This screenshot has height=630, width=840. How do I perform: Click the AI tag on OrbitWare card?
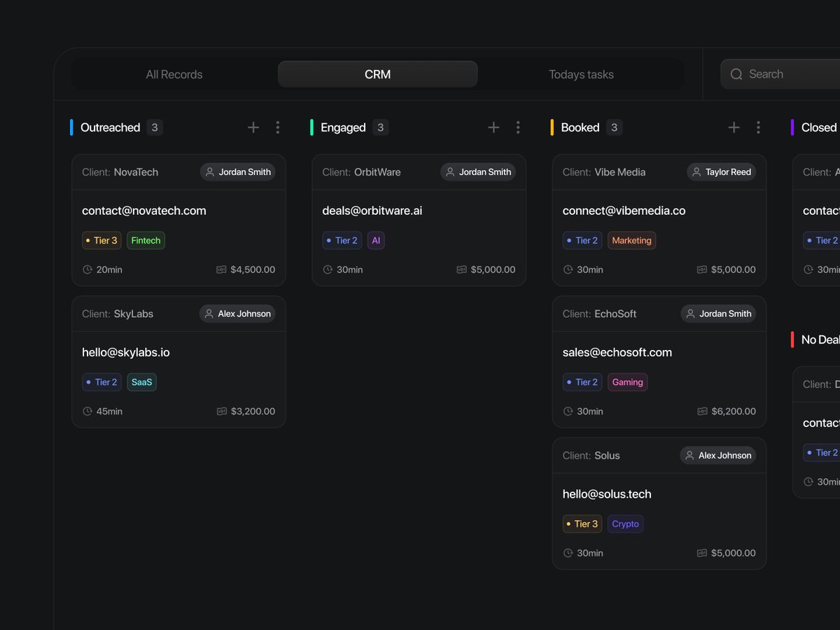[376, 241]
